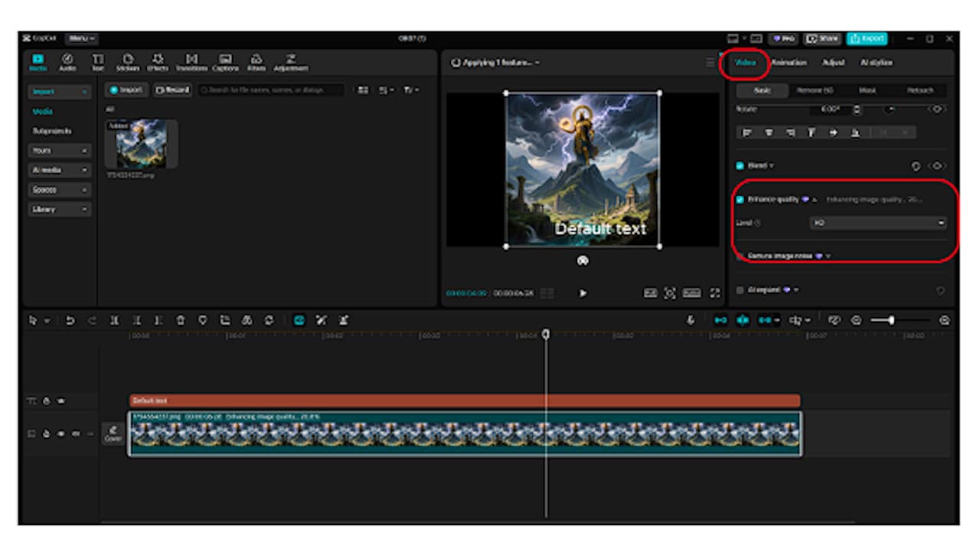Delete the selected clip with trash icon
Screen dimensions: 980x551
[181, 321]
